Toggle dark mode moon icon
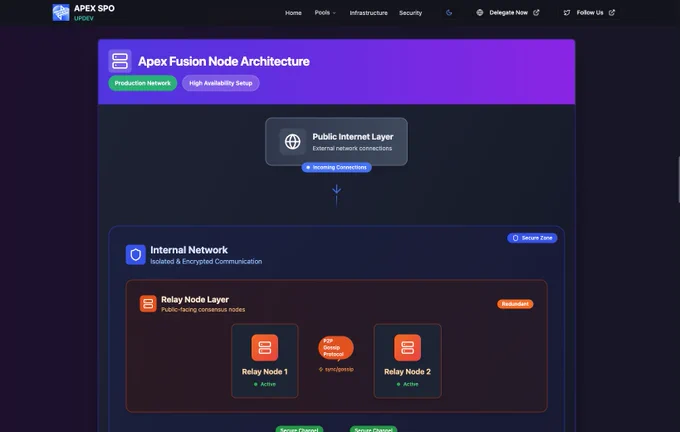 tap(449, 13)
